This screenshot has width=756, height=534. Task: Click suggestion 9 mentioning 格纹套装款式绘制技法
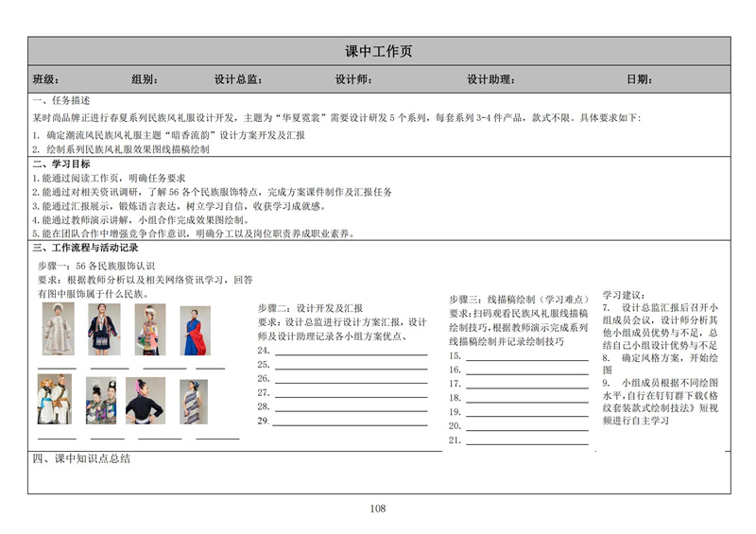(x=660, y=402)
